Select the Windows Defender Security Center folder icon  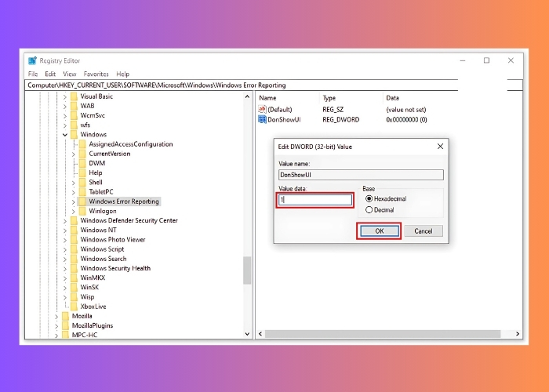point(74,220)
